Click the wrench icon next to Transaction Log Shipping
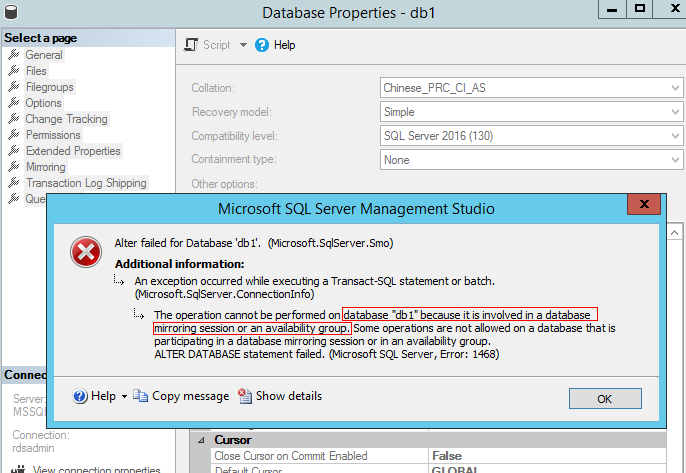The width and height of the screenshot is (686, 473). click(x=14, y=182)
